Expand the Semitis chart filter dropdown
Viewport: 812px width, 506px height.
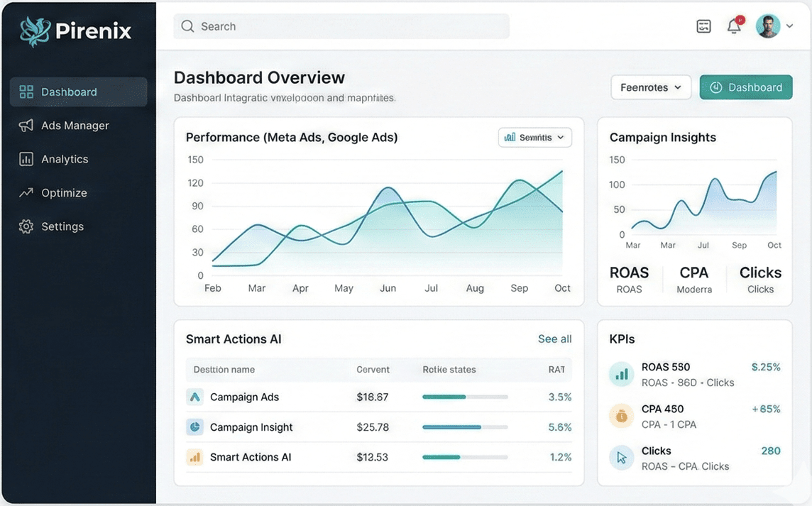534,137
